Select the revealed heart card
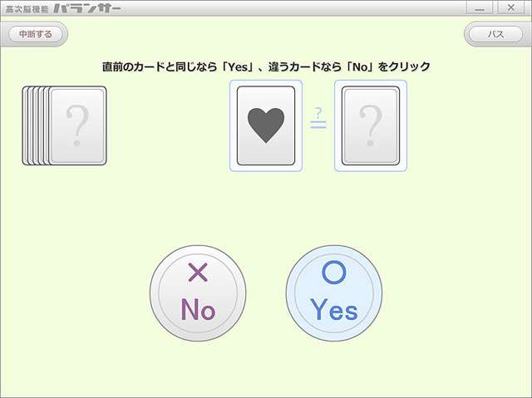 (266, 125)
